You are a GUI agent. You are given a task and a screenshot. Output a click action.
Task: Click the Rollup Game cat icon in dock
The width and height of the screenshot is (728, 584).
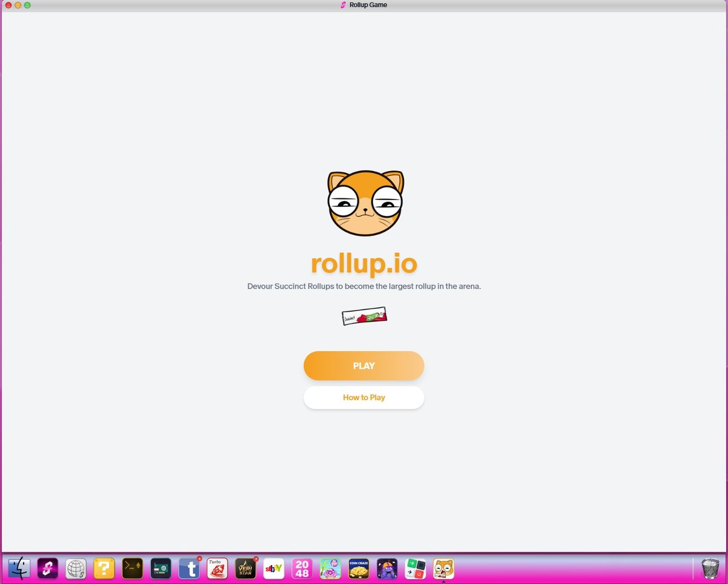pyautogui.click(x=444, y=568)
